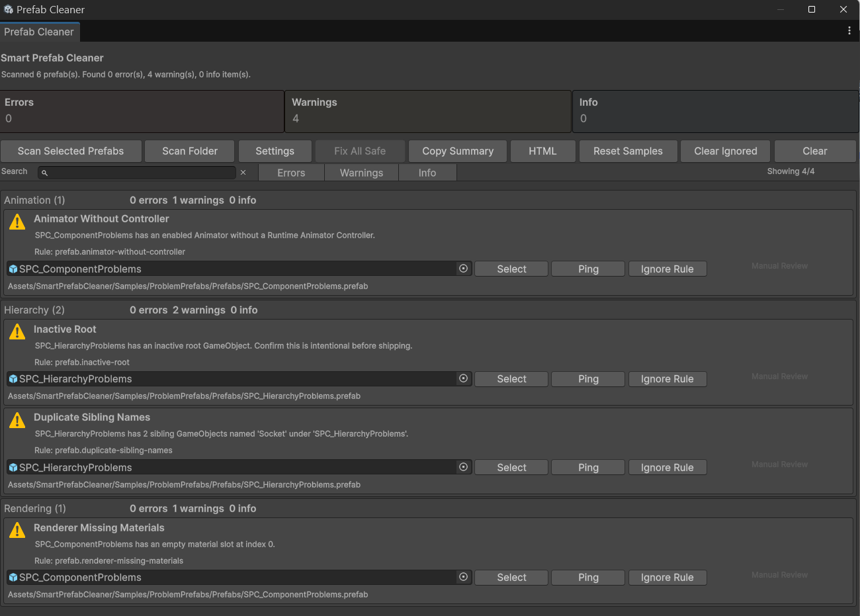Toggle the Info filter
860x616 pixels.
pyautogui.click(x=427, y=173)
